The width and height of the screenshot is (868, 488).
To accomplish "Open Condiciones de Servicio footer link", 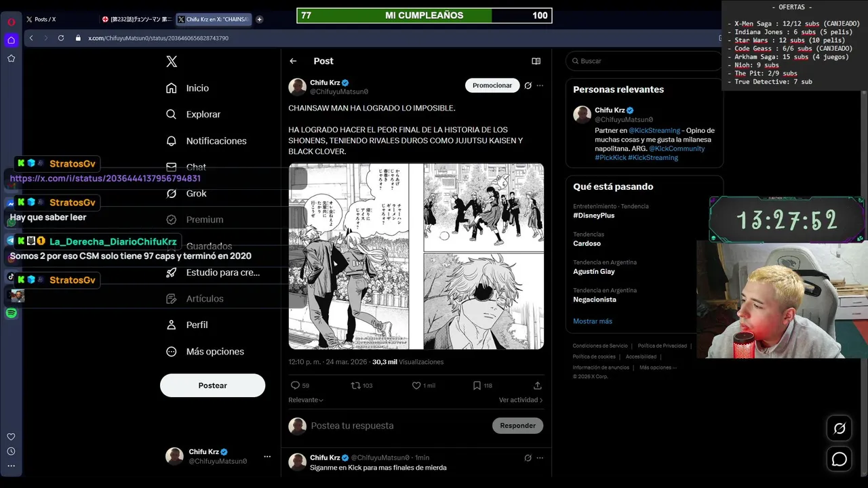I will pyautogui.click(x=600, y=346).
